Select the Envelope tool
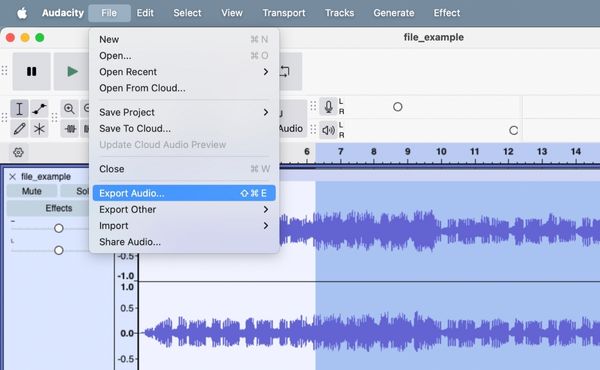Image resolution: width=600 pixels, height=370 pixels. pyautogui.click(x=39, y=109)
